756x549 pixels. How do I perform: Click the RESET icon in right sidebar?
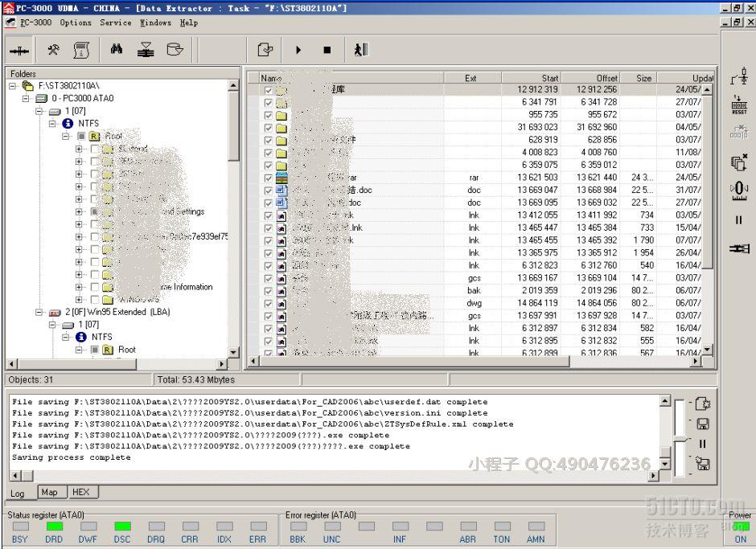click(739, 104)
